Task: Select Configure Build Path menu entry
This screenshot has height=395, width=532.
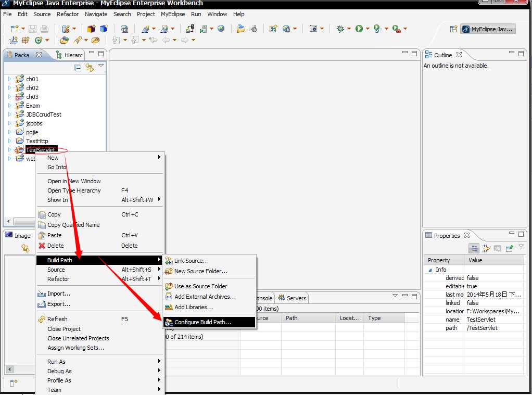Action: [x=209, y=322]
